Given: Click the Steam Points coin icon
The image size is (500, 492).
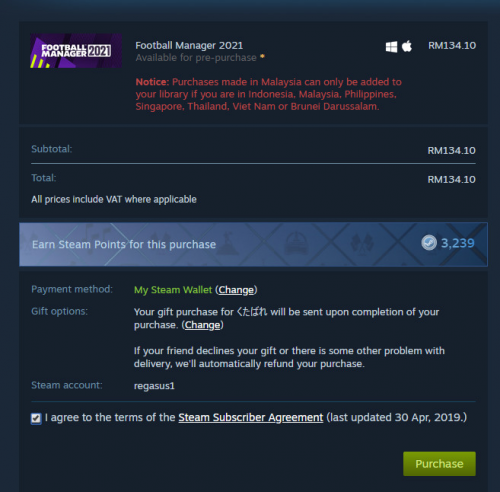Looking at the screenshot, I should point(429,243).
